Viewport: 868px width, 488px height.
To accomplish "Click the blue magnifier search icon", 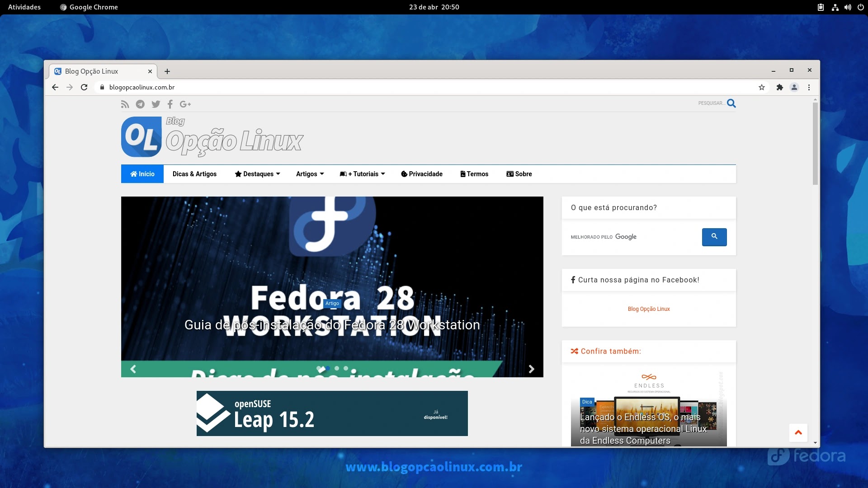I will click(x=731, y=103).
